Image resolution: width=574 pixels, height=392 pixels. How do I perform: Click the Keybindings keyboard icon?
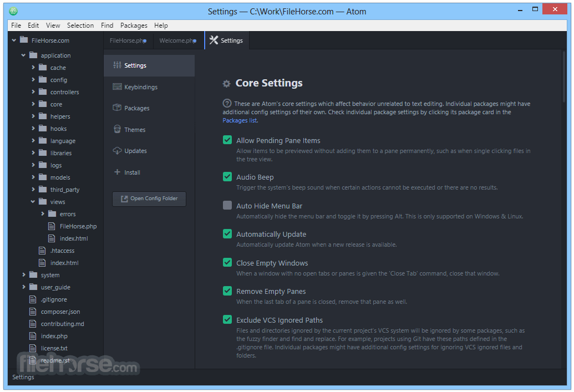[x=117, y=86]
